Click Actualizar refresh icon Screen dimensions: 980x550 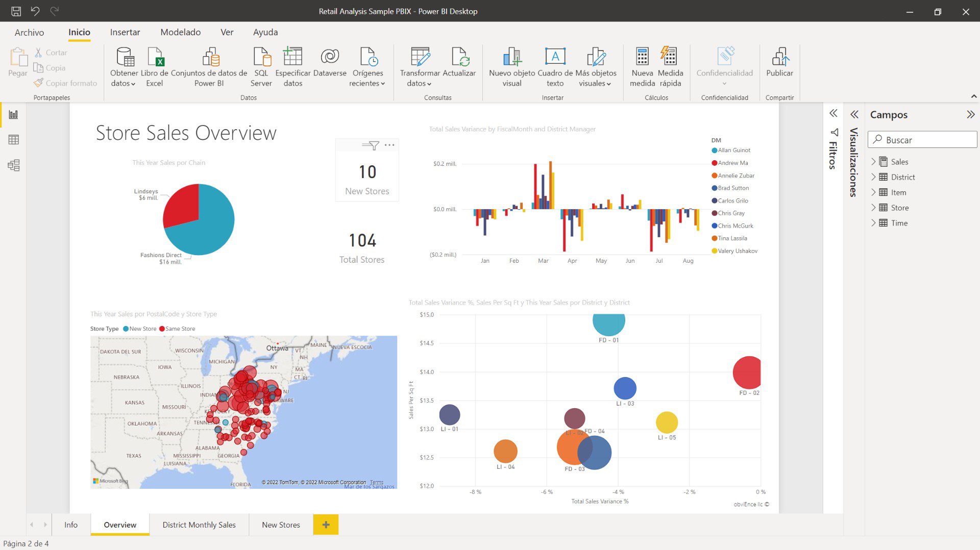point(459,57)
